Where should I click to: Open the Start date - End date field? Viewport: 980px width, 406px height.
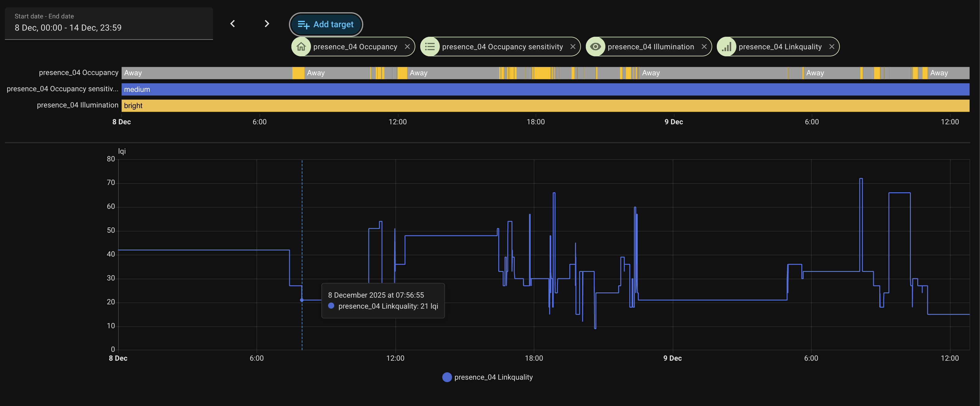(108, 24)
